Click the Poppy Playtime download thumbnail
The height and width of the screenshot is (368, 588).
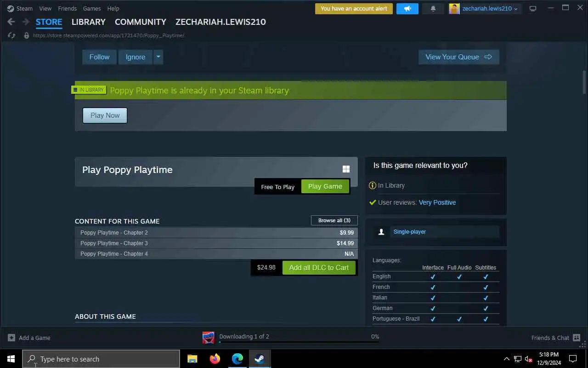(x=209, y=338)
